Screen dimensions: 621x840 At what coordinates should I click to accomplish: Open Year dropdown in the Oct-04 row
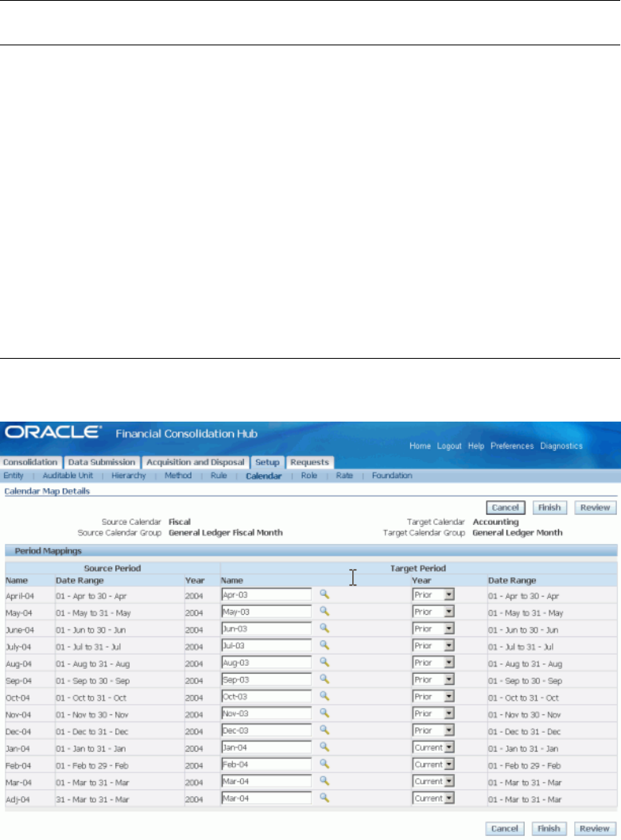pos(433,697)
